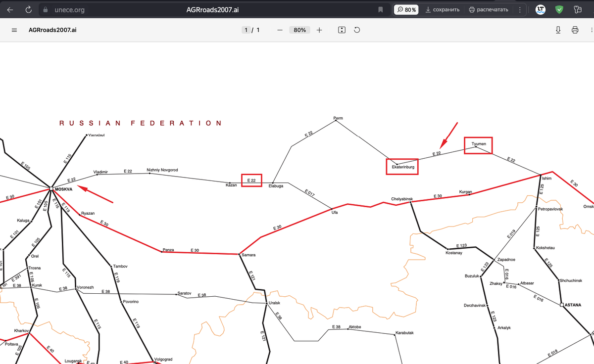Image resolution: width=594 pixels, height=364 pixels.
Task: Click the Petropavlovsk city label
Action: coord(550,209)
